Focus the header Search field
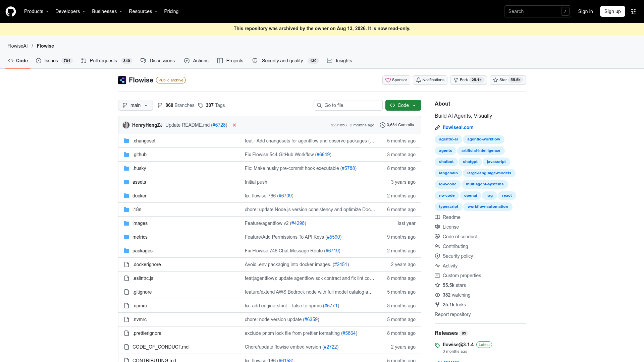644x362 pixels. 537,11
